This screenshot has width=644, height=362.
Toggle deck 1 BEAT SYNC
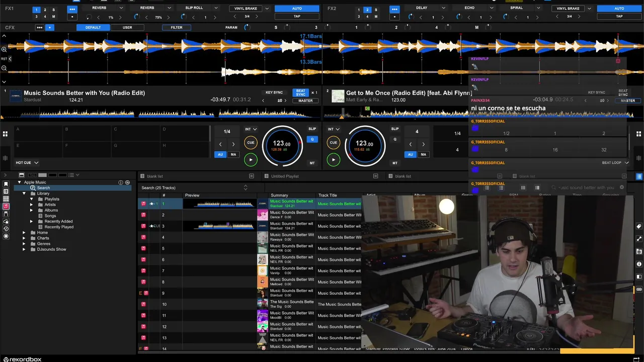click(300, 93)
